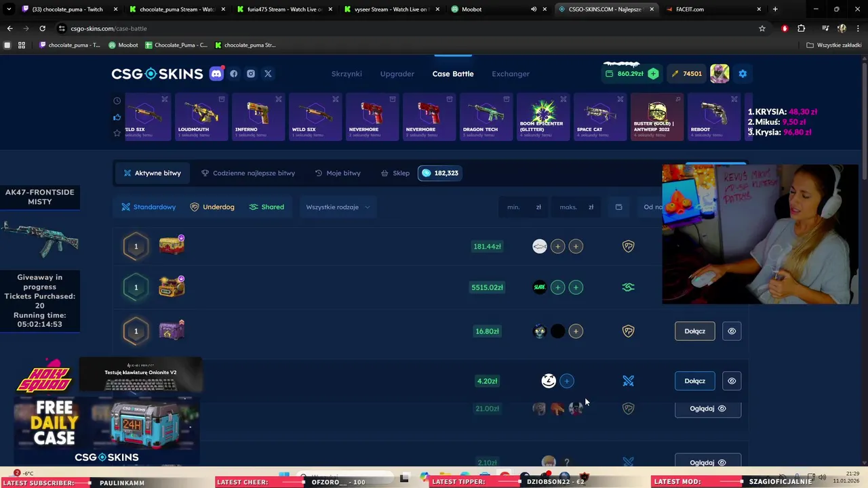This screenshot has width=868, height=488.
Task: Bookmark page with star icon in address bar
Action: 762,28
